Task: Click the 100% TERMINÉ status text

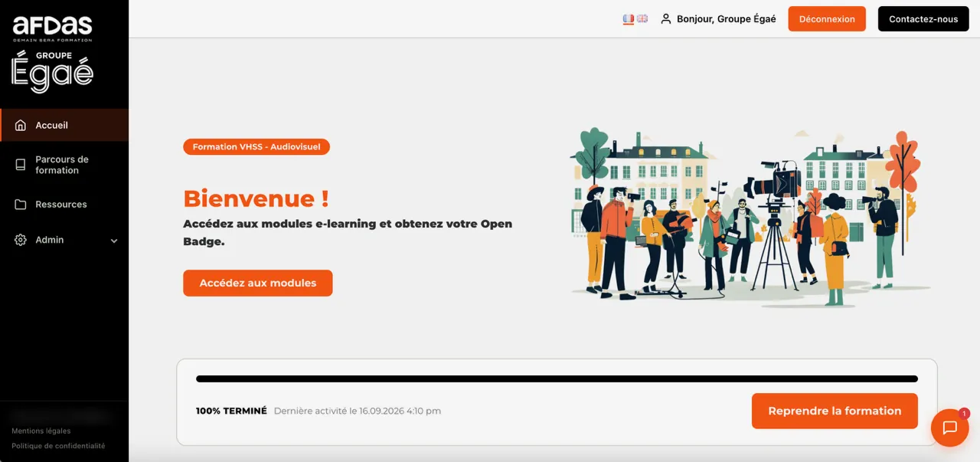Action: tap(231, 411)
